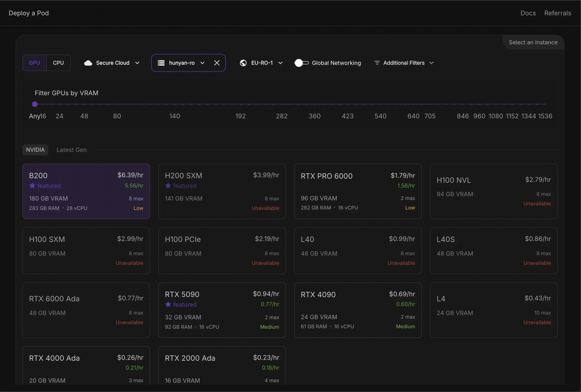The height and width of the screenshot is (392, 581).
Task: Select the RTX 4090 instance card
Action: 358,310
